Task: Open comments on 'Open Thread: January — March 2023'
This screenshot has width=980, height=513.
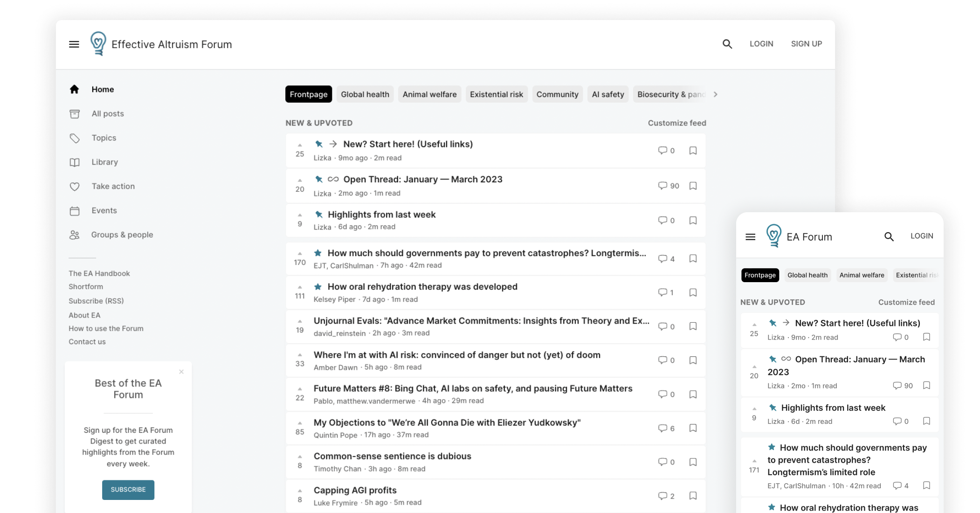Action: pyautogui.click(x=663, y=186)
